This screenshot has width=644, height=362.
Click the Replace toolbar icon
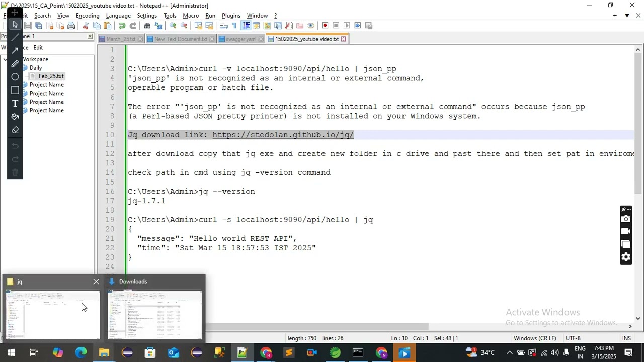158,26
